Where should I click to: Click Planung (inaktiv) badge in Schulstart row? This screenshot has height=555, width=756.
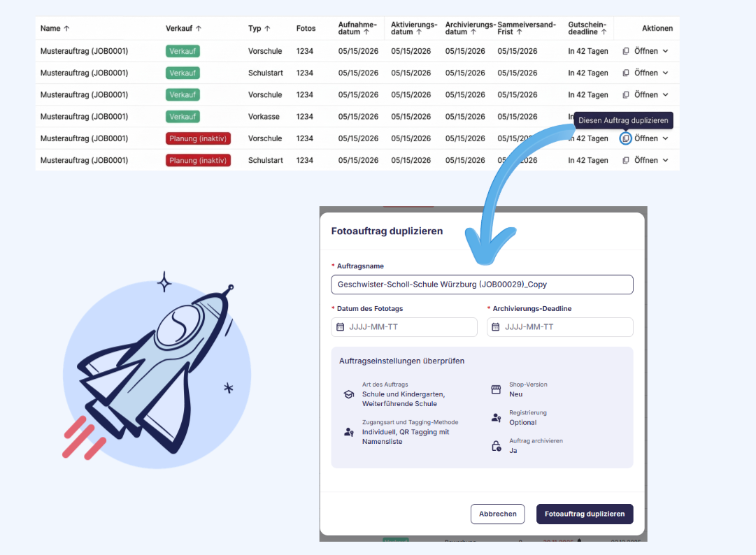coord(198,161)
